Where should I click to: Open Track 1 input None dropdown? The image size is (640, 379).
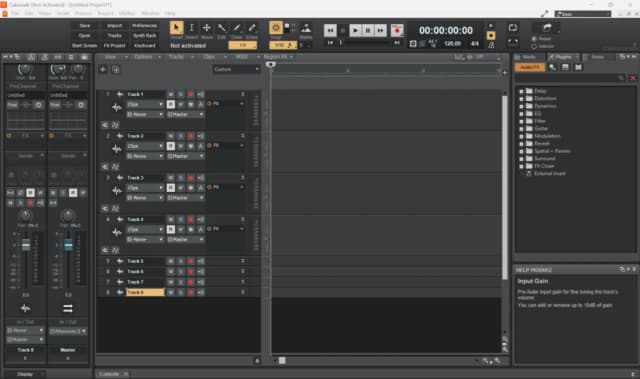[x=145, y=115]
